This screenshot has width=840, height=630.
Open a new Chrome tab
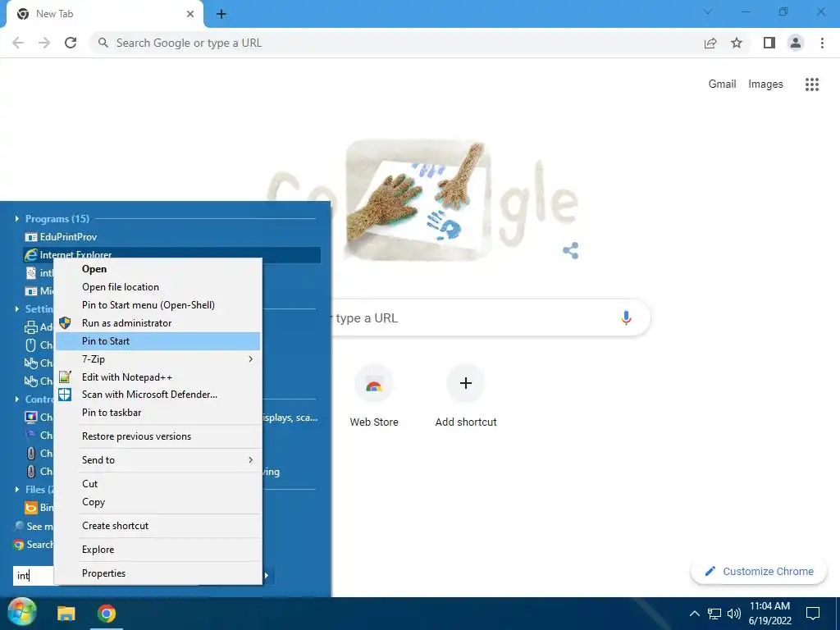click(221, 14)
